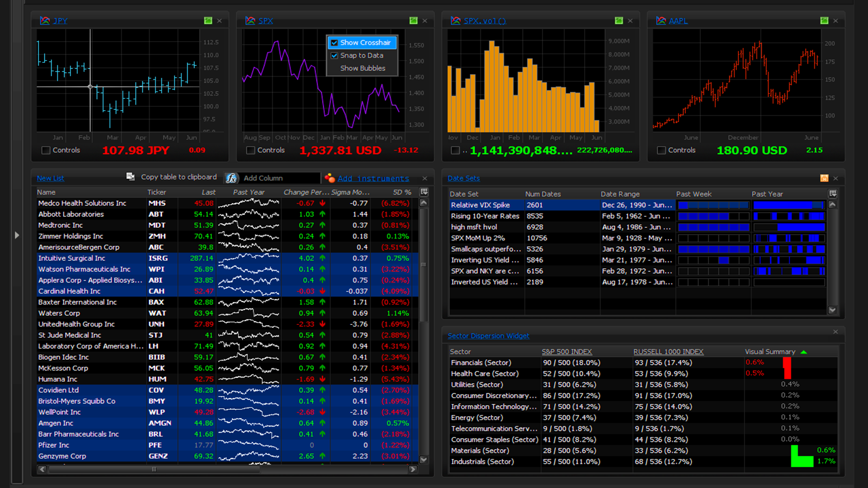868x488 pixels.
Task: Click UnitedHealth Group Inc sparkline
Action: 249,324
